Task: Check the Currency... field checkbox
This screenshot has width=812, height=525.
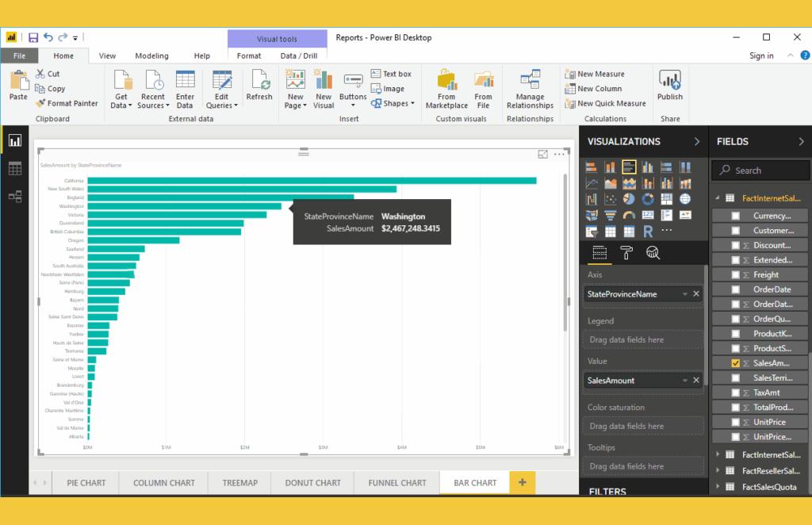Action: click(x=735, y=216)
